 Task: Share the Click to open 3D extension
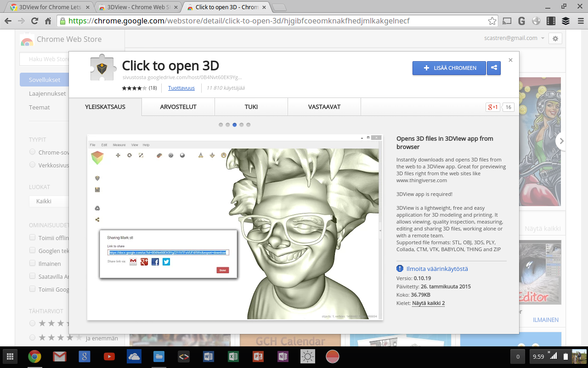click(494, 68)
